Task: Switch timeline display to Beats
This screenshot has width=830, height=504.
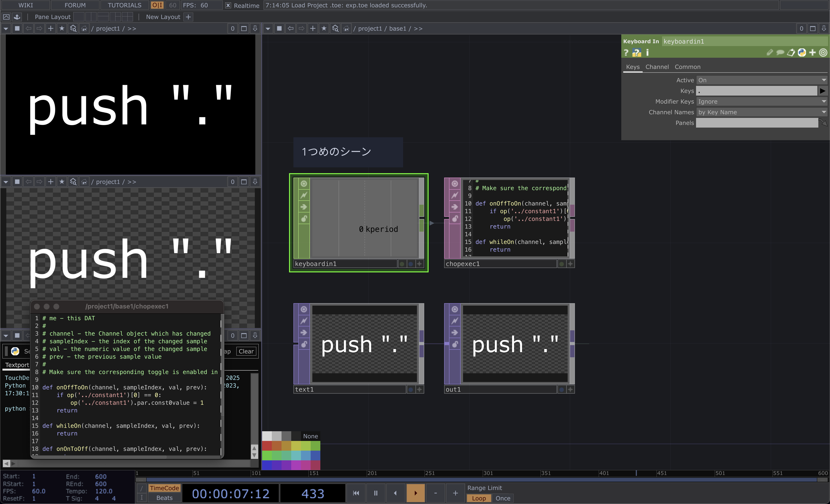Action: tap(164, 498)
